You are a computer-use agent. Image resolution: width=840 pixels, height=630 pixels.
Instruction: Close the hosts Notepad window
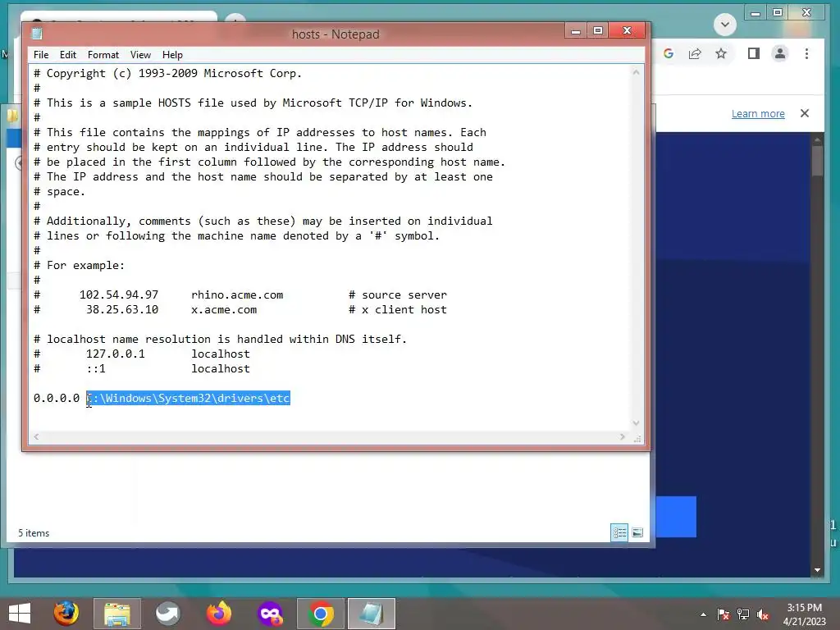coord(628,31)
